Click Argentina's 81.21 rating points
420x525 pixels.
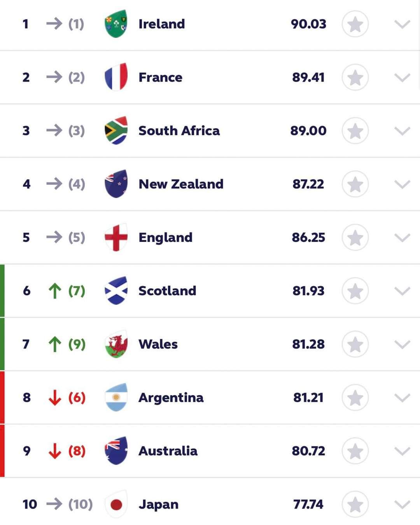[308, 397]
